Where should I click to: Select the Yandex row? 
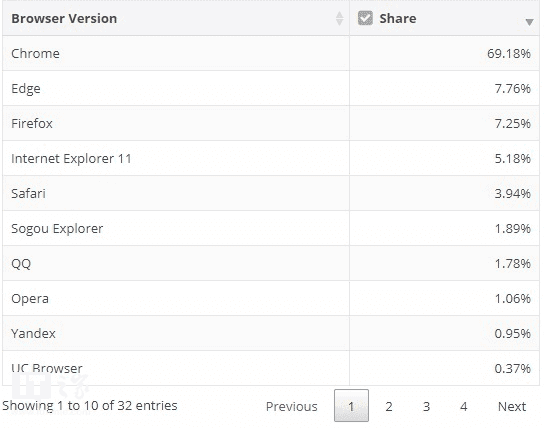[x=271, y=333]
